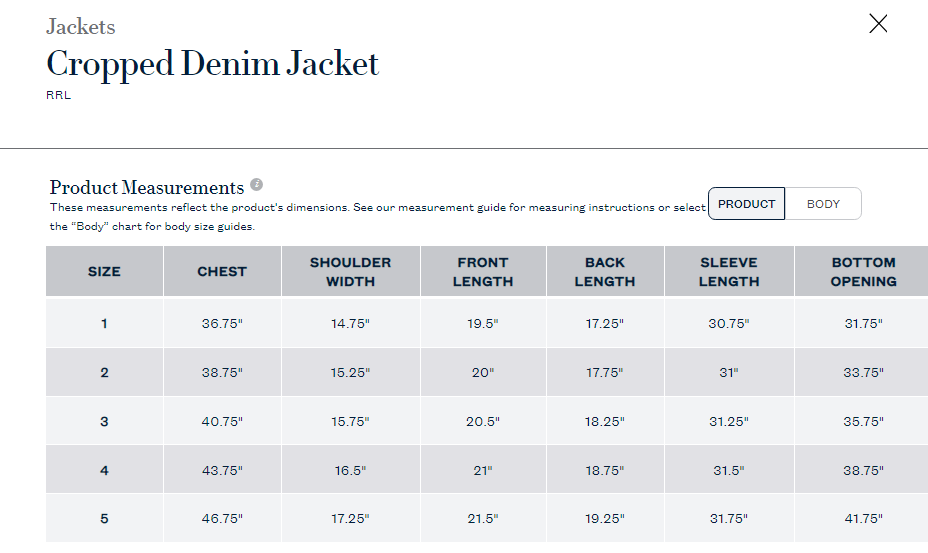The height and width of the screenshot is (553, 928).
Task: Select the size 5 row label
Action: click(x=104, y=519)
